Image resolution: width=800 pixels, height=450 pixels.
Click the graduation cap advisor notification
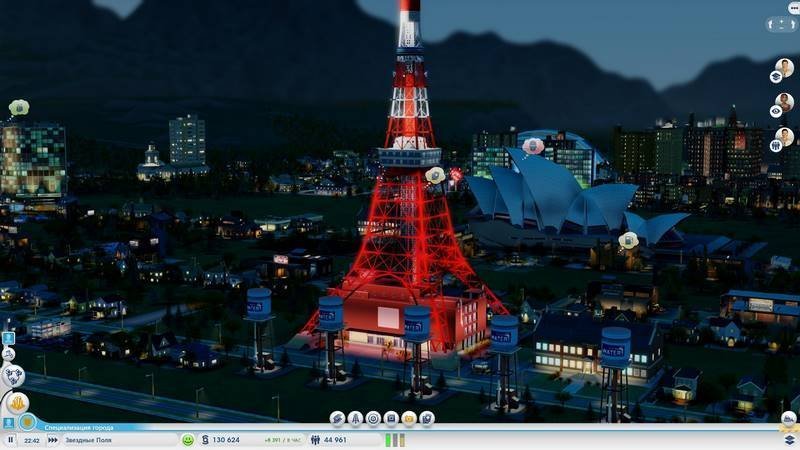[x=777, y=76]
